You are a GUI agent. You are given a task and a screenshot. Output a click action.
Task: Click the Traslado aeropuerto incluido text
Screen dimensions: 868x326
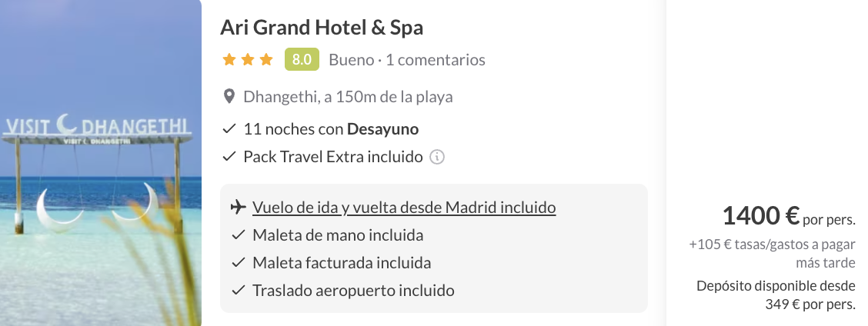tap(353, 291)
